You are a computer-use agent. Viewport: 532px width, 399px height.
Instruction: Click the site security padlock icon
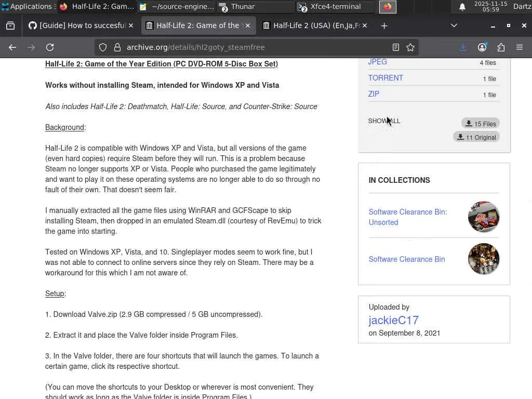[x=117, y=47]
